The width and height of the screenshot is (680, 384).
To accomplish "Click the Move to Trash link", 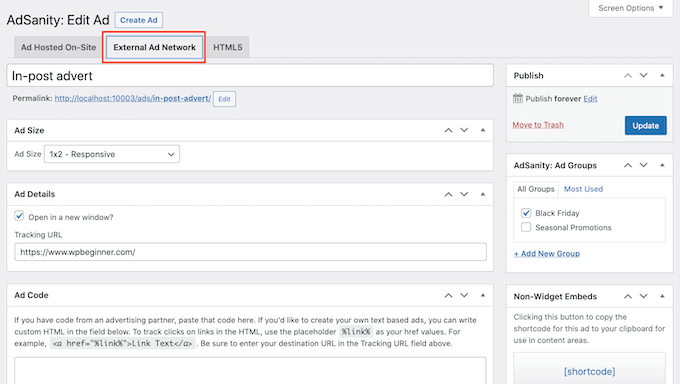I will (x=538, y=125).
